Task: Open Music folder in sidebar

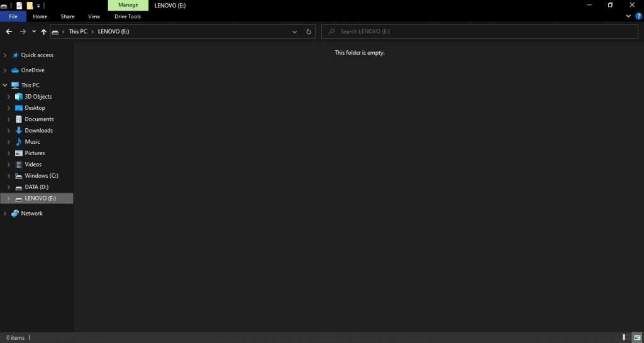Action: (x=32, y=141)
